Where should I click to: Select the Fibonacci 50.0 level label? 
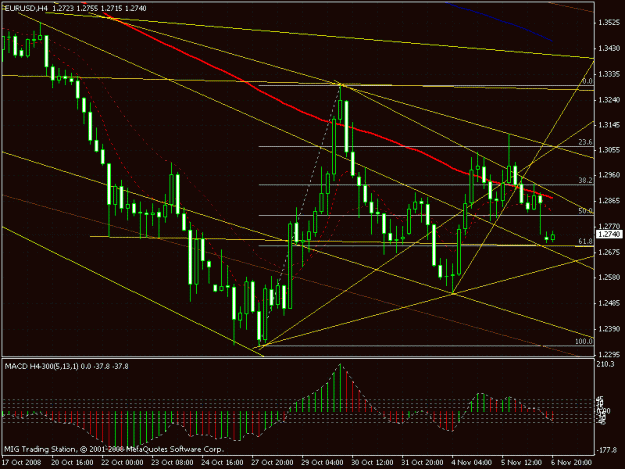click(x=586, y=211)
